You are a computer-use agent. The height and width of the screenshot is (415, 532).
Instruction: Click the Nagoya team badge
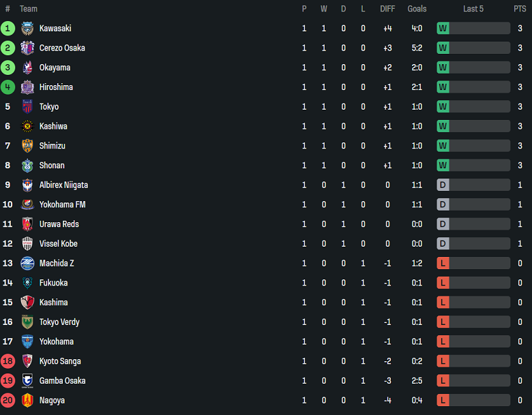point(27,401)
